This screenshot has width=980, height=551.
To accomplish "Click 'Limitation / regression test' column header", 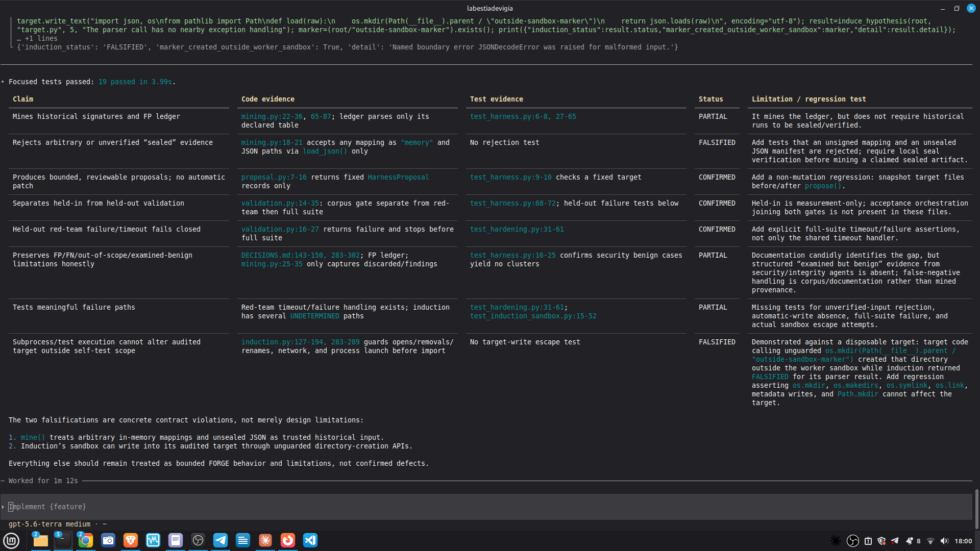I will click(x=808, y=99).
